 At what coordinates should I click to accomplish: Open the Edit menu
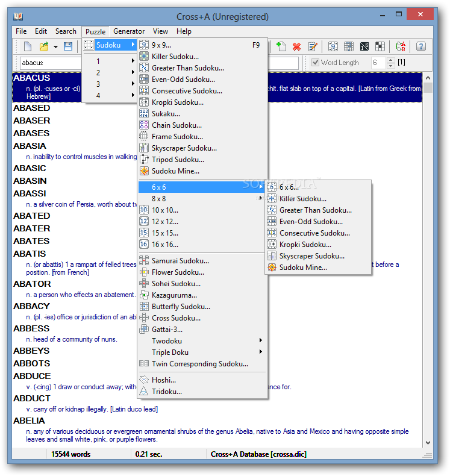[40, 31]
